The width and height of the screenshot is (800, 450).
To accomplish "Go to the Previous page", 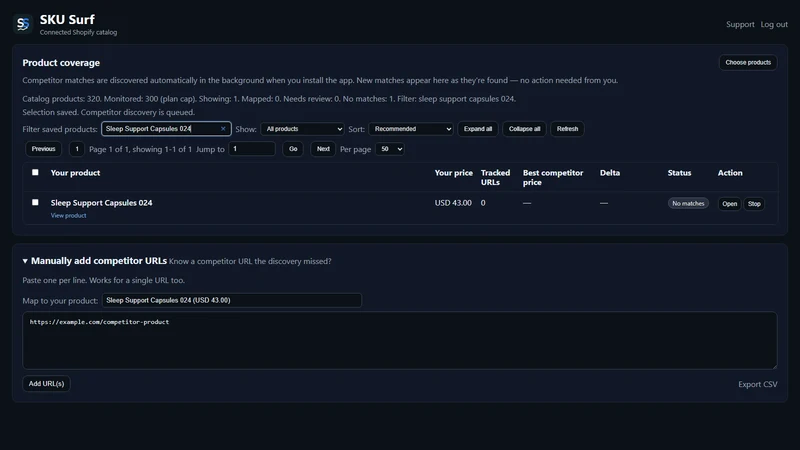I will tap(43, 149).
